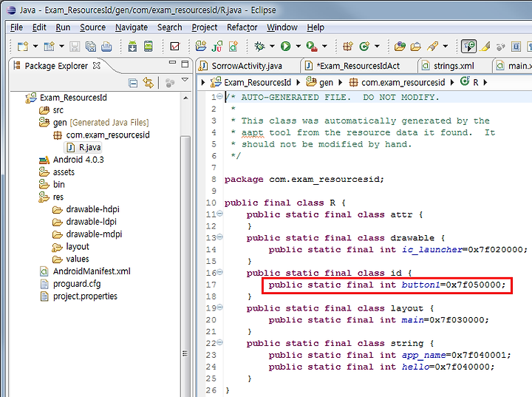Image resolution: width=532 pixels, height=397 pixels.
Task: Open the External Tools dropdown arrow
Action: coord(324,46)
